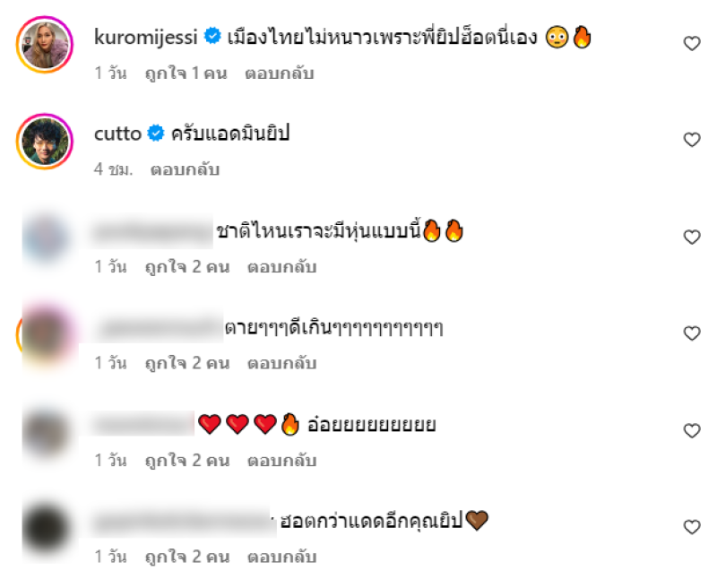This screenshot has height=588, width=717.
Task: Reply to the ชาติไหนเราจะมีหุ่นแบบนี้ comment
Action: point(281,266)
